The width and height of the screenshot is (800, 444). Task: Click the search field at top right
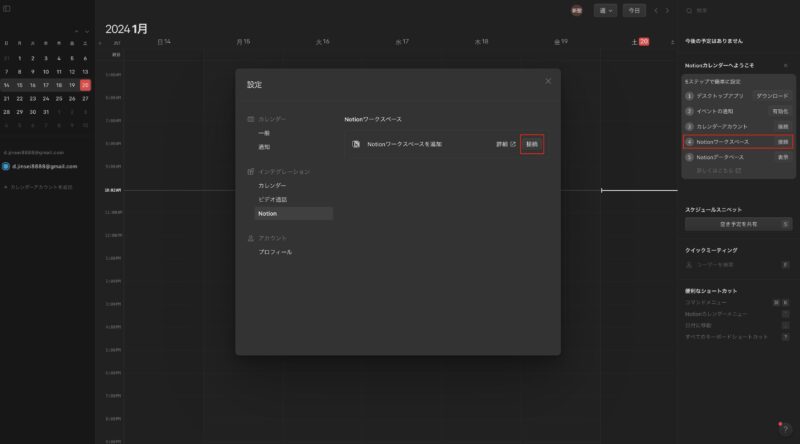point(740,11)
